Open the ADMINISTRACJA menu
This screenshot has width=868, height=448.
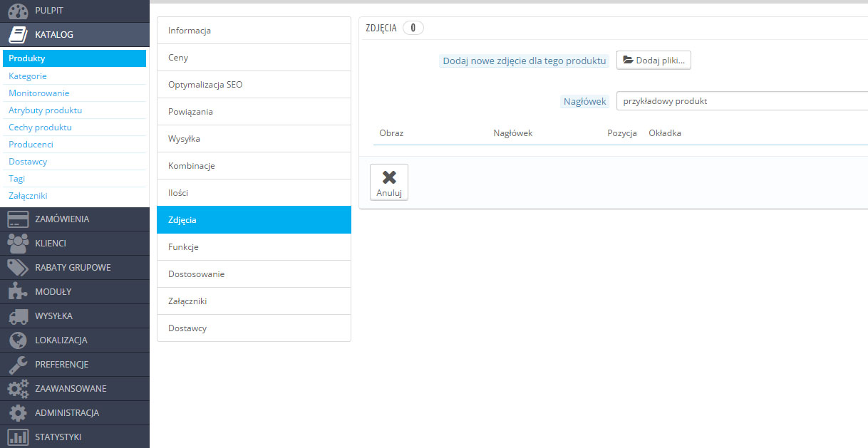tap(75, 413)
